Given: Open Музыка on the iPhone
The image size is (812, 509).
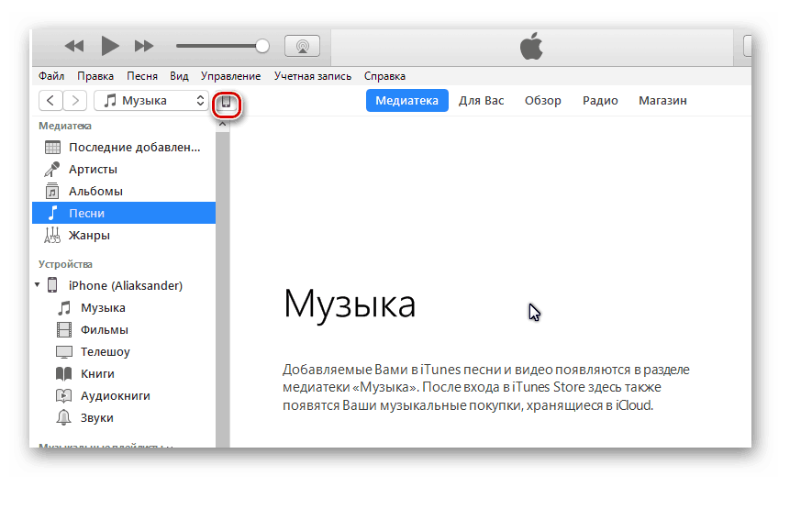Looking at the screenshot, I should 103,307.
